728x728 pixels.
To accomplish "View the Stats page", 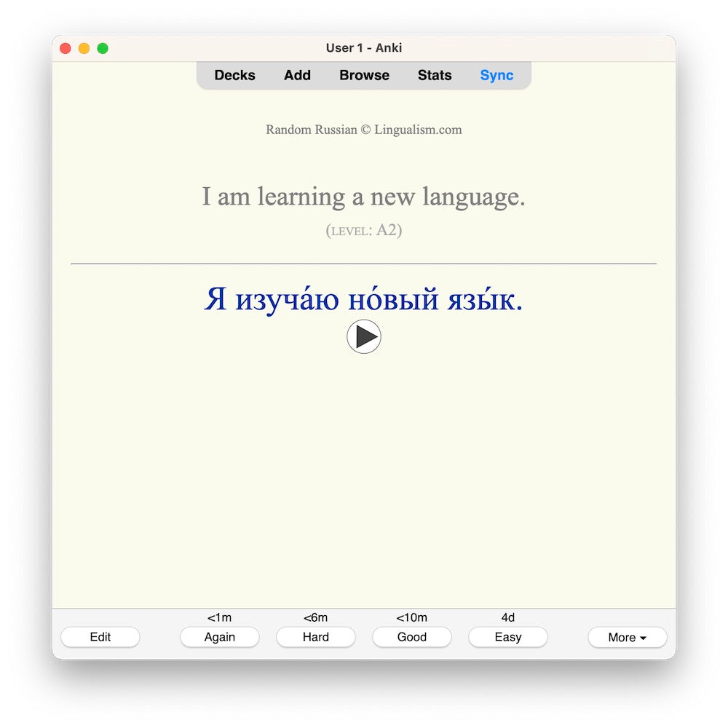I will [435, 75].
